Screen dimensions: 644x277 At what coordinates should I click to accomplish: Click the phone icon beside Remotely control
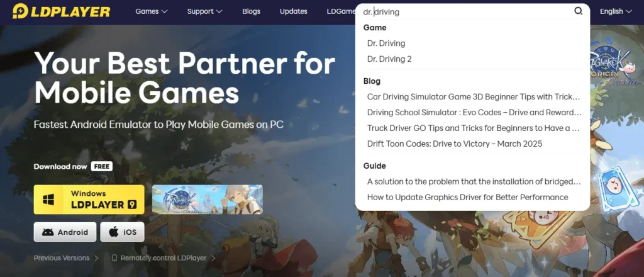114,258
